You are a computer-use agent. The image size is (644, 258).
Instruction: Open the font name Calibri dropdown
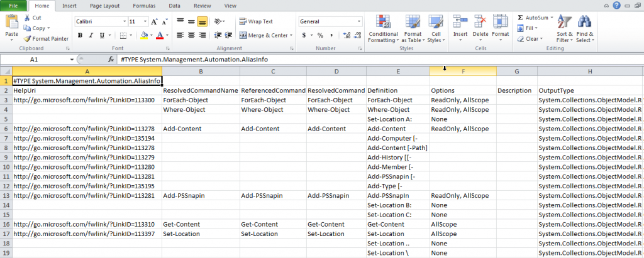coord(125,22)
